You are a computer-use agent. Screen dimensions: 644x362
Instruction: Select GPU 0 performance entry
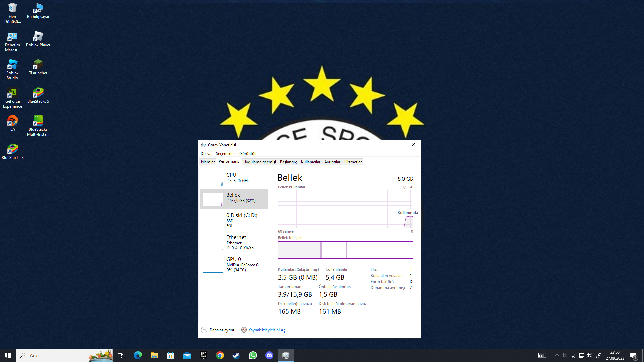pyautogui.click(x=234, y=264)
